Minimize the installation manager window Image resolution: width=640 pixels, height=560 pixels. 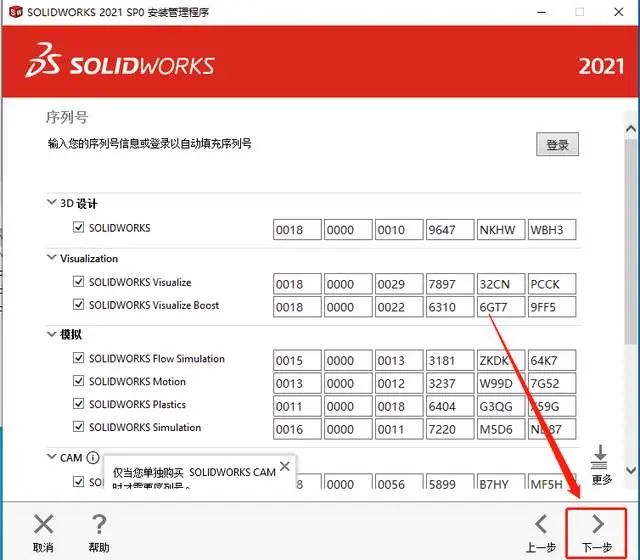point(542,12)
